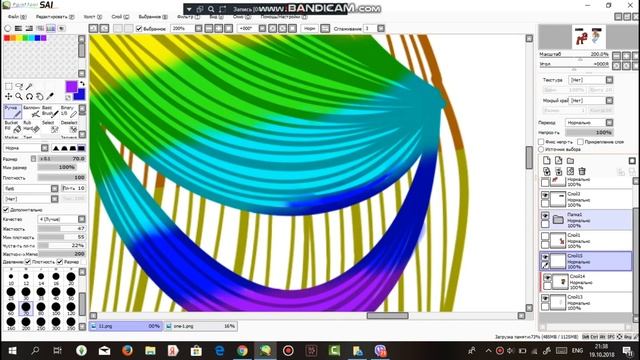Viewport: 640px width, 360px height.
Task: Open the Переход blend mode dropdown
Action: pos(589,122)
